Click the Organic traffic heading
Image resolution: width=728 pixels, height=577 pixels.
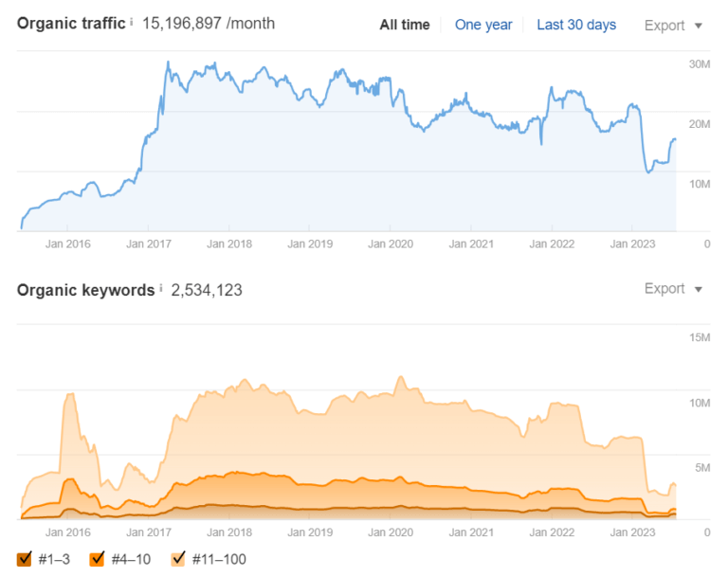coord(71,24)
